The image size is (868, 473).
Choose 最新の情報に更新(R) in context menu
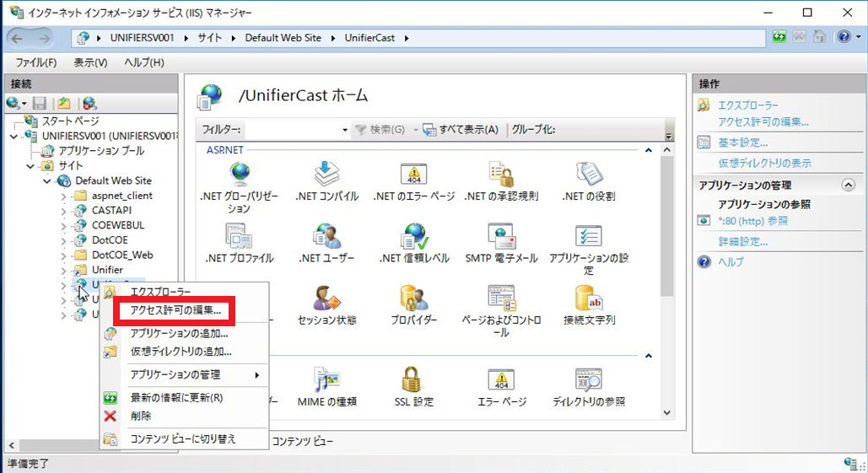[x=176, y=397]
